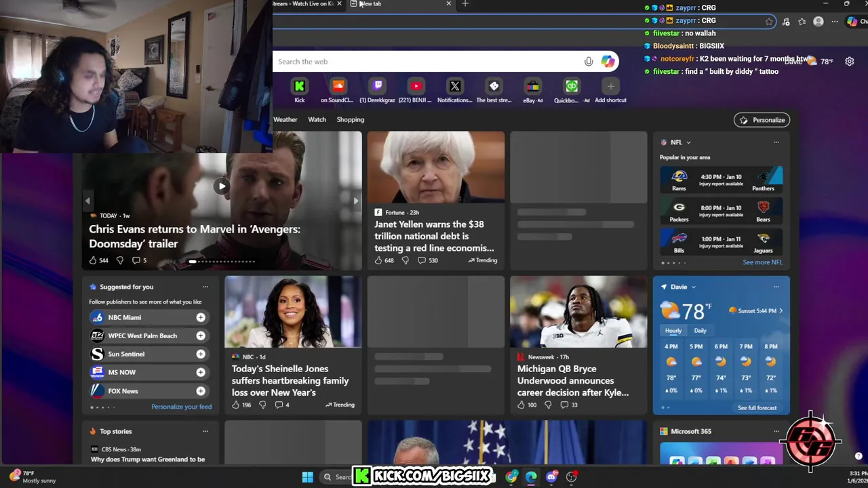This screenshot has height=488, width=868.
Task: Favorite this page with the star icon
Action: (769, 22)
